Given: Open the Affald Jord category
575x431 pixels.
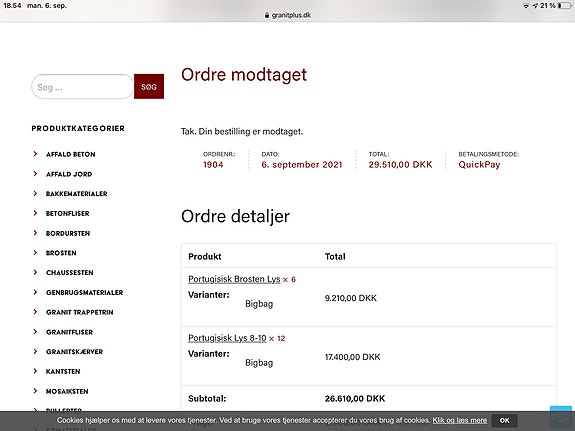Looking at the screenshot, I should coord(69,174).
